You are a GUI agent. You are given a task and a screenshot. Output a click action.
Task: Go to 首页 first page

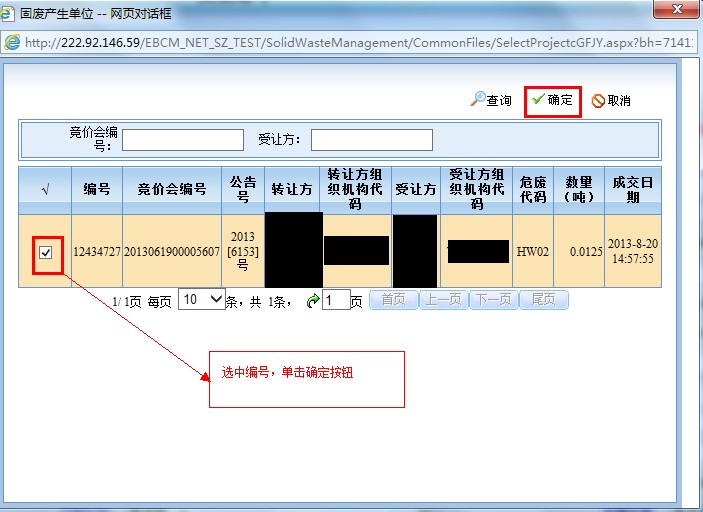393,300
